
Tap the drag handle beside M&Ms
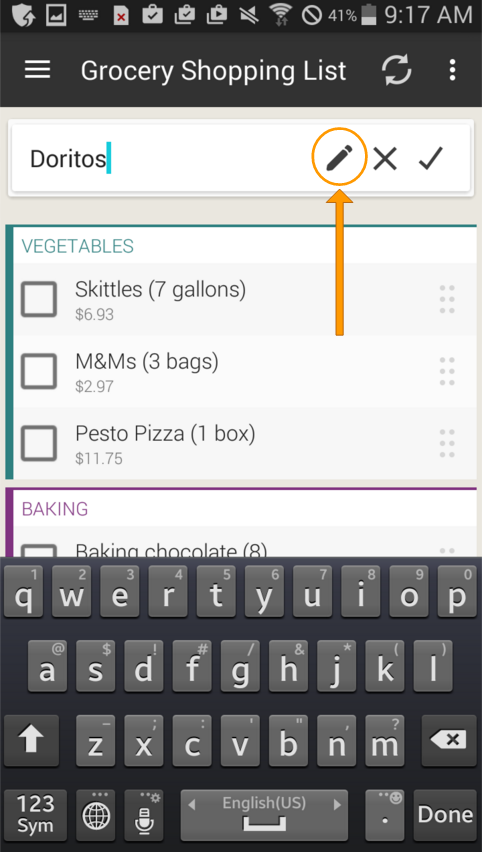coord(447,372)
